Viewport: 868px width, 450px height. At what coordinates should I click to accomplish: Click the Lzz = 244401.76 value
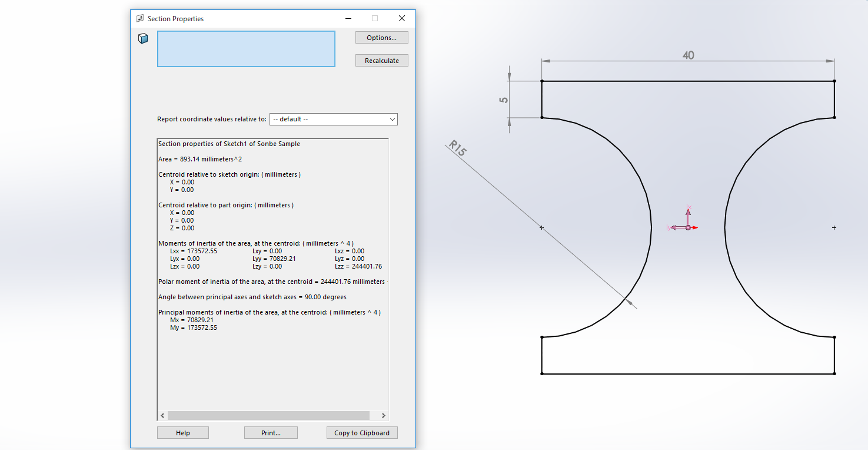coord(358,266)
